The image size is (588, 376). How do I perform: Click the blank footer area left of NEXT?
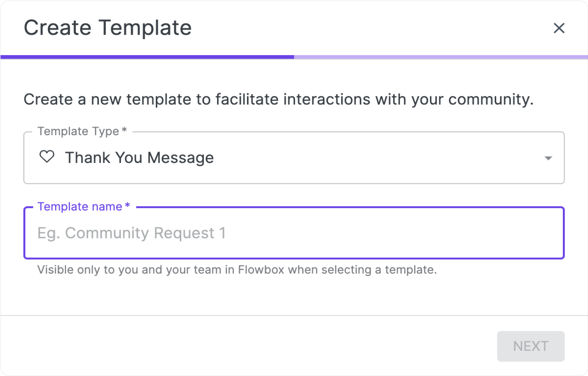point(238,346)
